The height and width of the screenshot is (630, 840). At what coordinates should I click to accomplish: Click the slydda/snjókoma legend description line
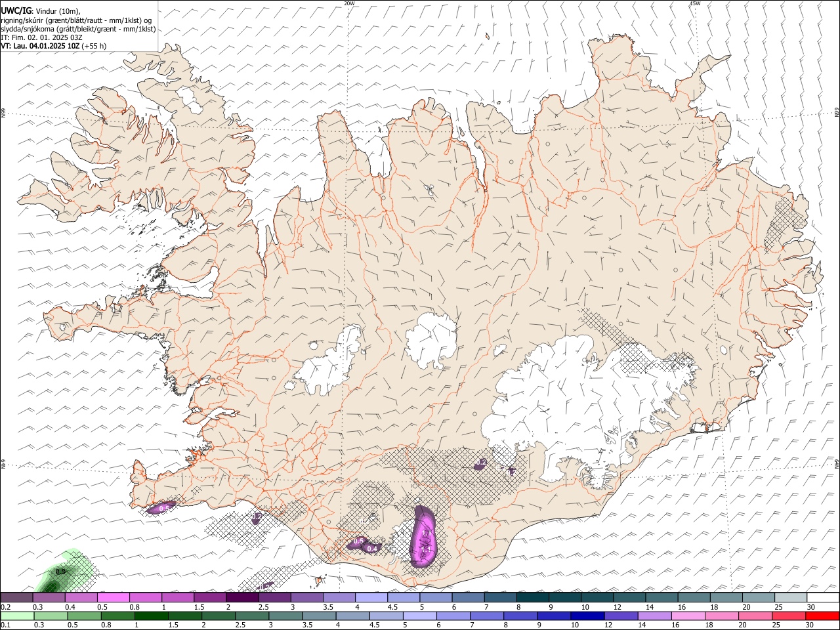78,29
